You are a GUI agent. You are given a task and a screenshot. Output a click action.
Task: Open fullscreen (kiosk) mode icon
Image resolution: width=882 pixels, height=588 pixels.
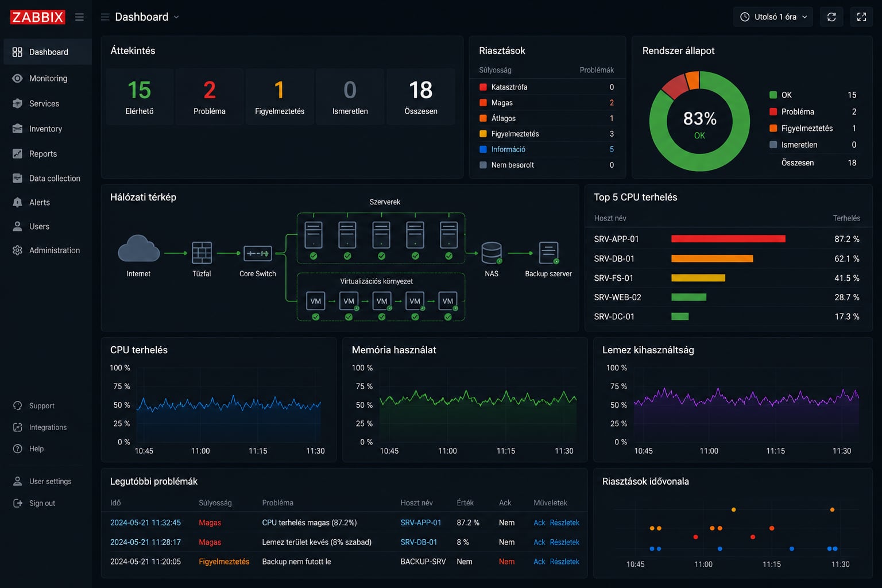861,17
